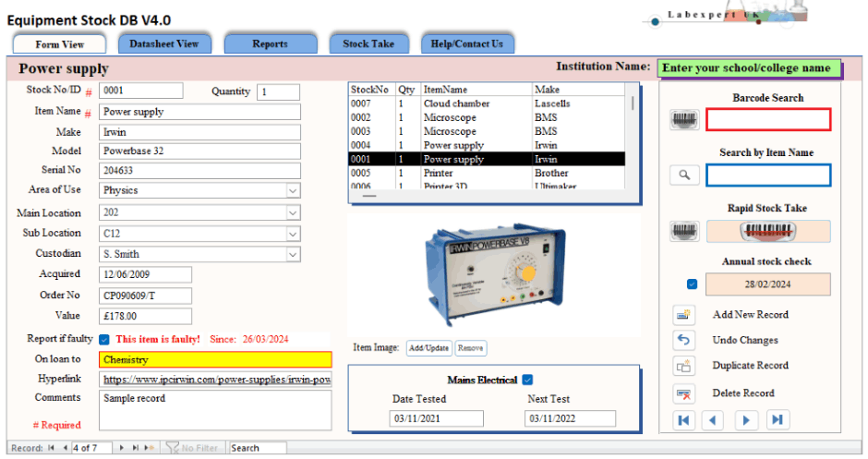This screenshot has height=459, width=868.
Task: Click new record arrow in status bar
Action: tap(149, 447)
